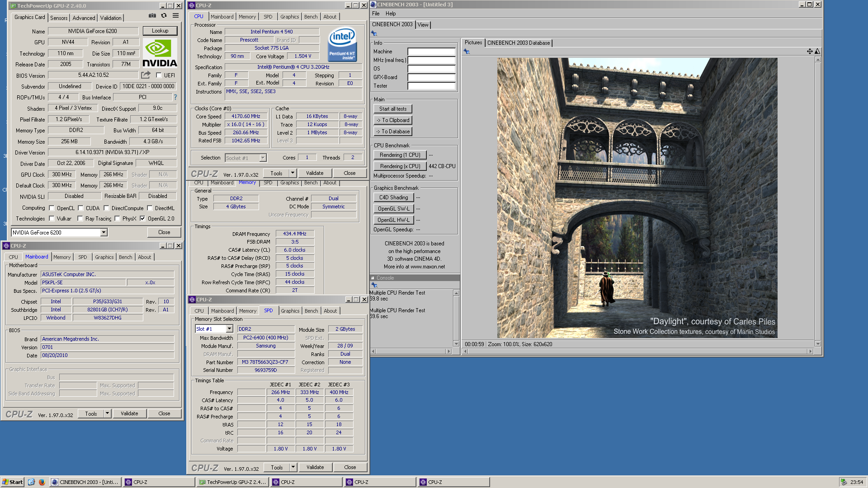Select the Mainboard CPU-Z Graphics tab

point(104,257)
